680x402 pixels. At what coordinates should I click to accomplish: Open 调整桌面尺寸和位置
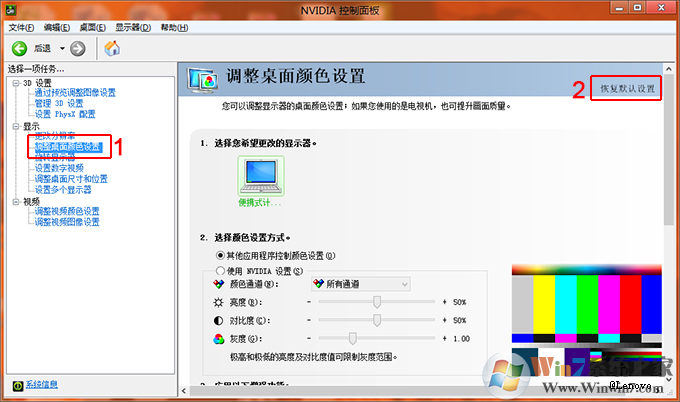(71, 179)
